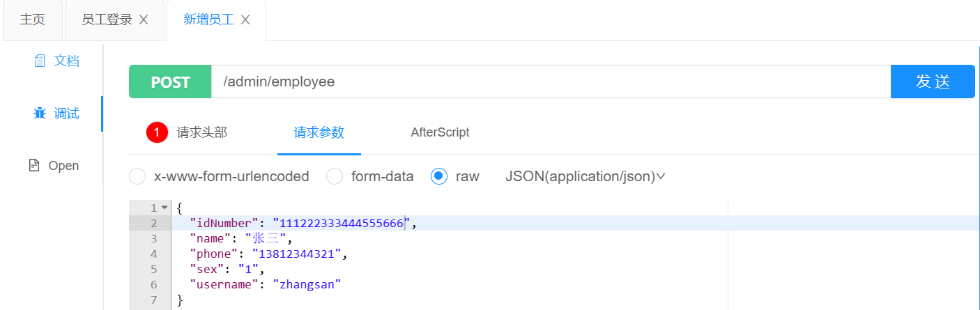The image size is (980, 310).
Task: Click the /admin/employee URL field
Action: coord(551,82)
